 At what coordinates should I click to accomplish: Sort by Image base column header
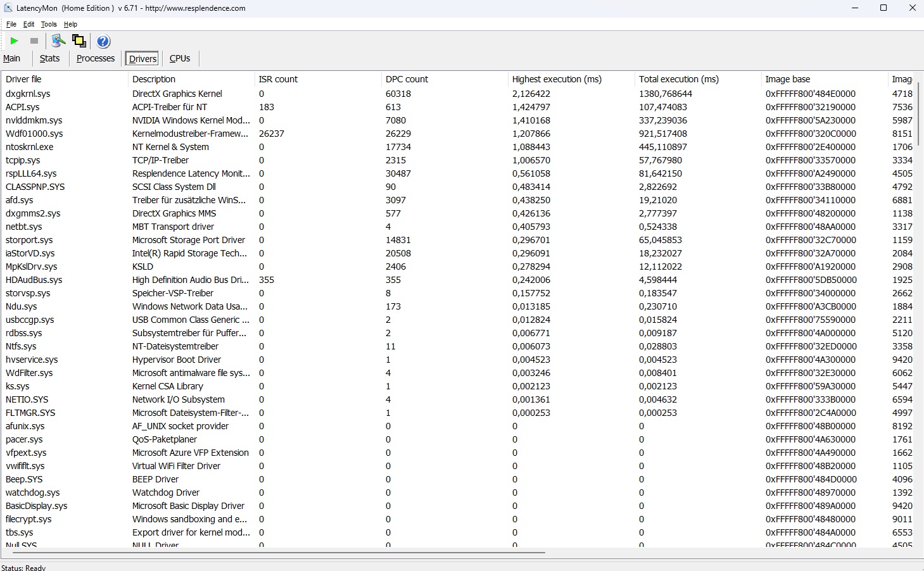(x=825, y=79)
